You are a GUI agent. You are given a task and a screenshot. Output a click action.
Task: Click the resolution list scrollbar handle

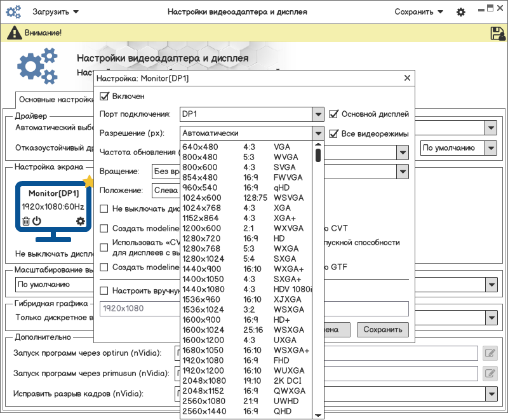point(318,155)
